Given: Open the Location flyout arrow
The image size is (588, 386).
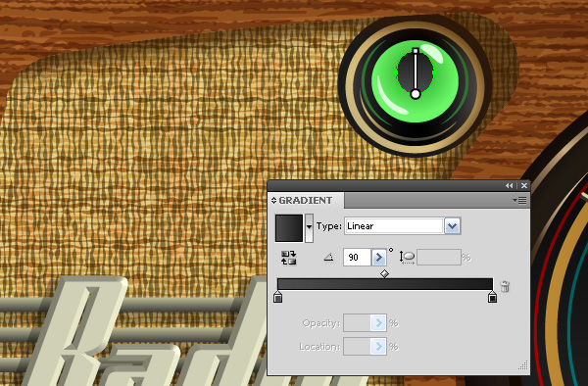Looking at the screenshot, I should coord(378,347).
